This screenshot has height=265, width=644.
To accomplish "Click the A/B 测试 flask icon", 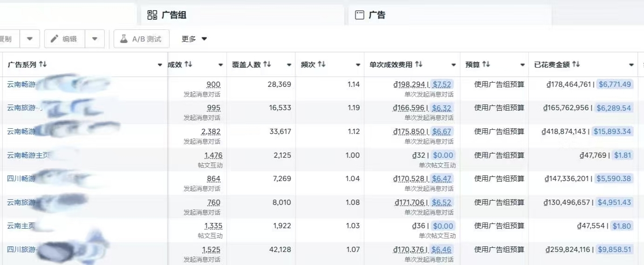I will [x=124, y=39].
